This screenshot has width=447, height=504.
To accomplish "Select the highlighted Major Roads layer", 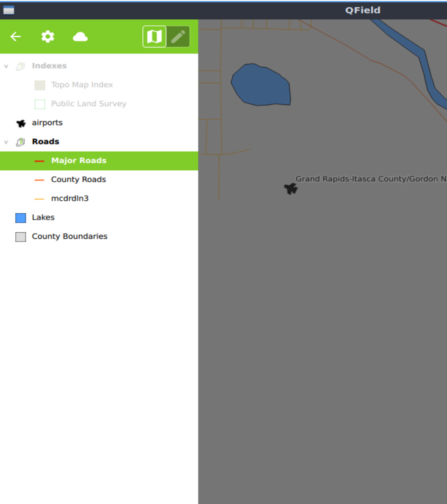I will 99,161.
